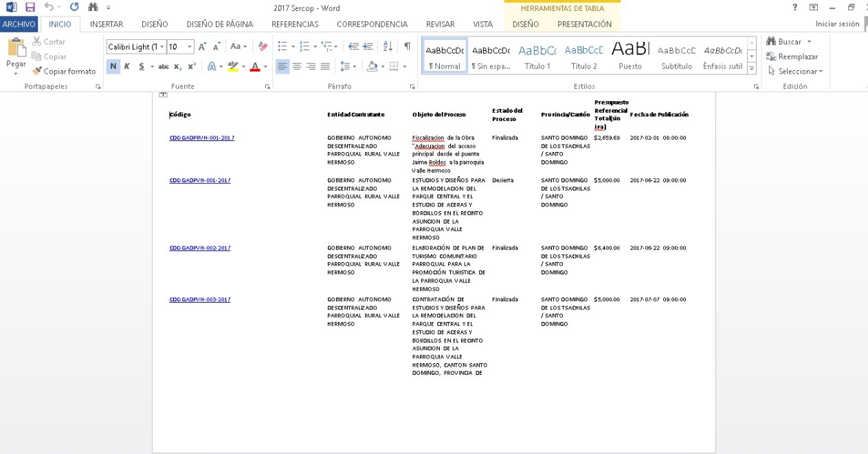Viewport: 868px width, 454px height.
Task: Expand the Seleccionar dropdown in Edición
Action: 799,72
